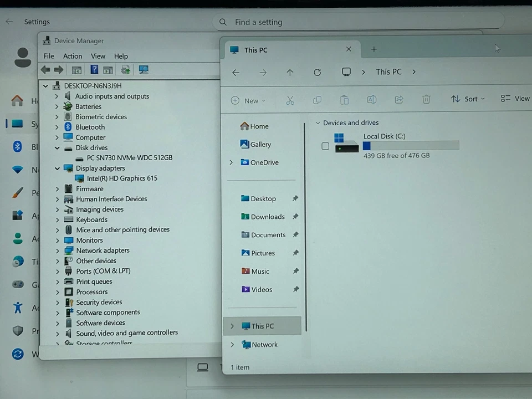Refresh the This PC view
The width and height of the screenshot is (532, 399).
[x=317, y=72]
